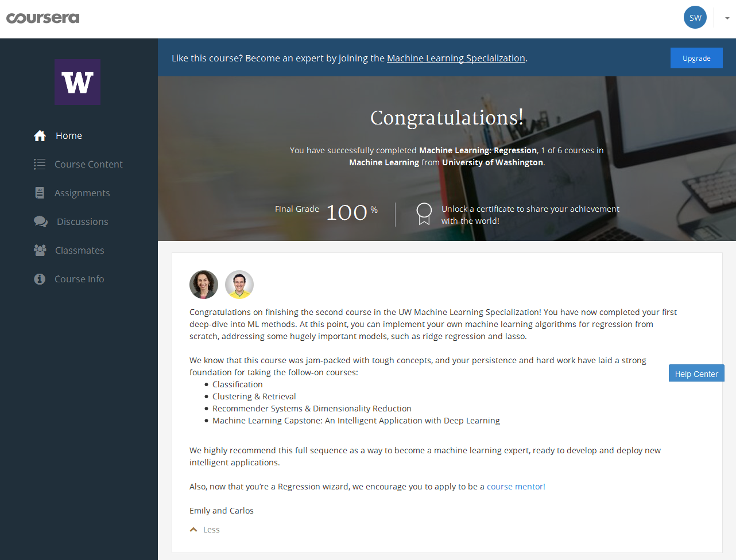Click the Final Grade label
Viewport: 736px width, 560px height.
click(297, 209)
